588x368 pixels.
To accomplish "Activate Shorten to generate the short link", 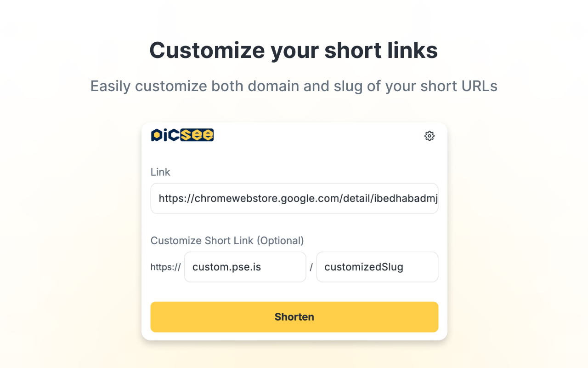I will [294, 316].
